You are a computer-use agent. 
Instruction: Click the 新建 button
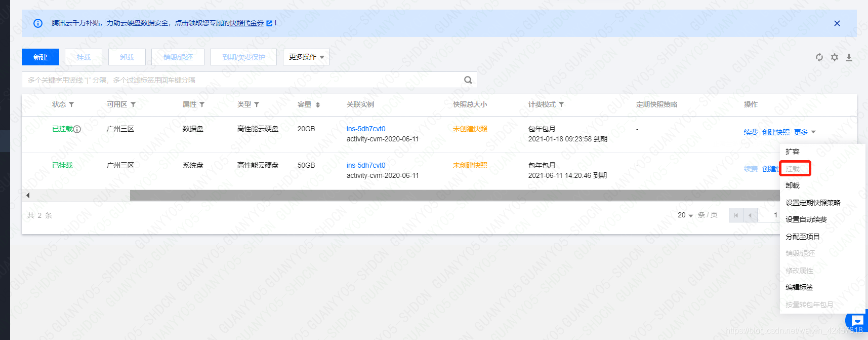[40, 57]
